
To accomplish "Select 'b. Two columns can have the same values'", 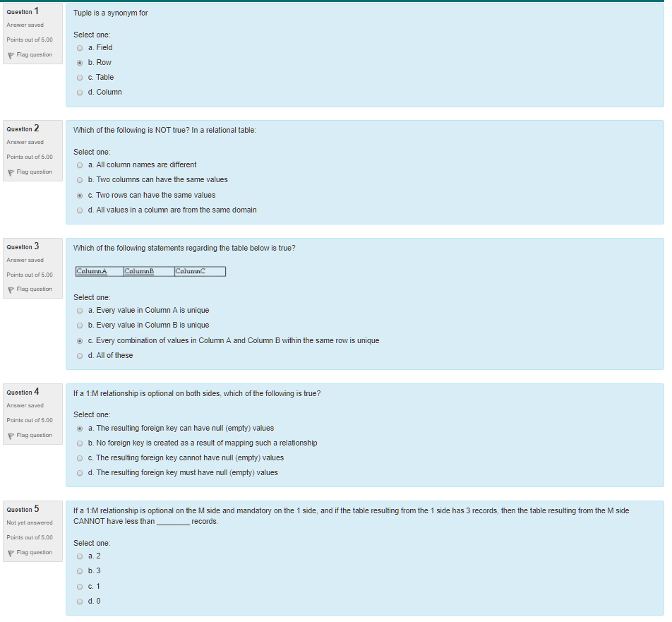I will (x=79, y=180).
